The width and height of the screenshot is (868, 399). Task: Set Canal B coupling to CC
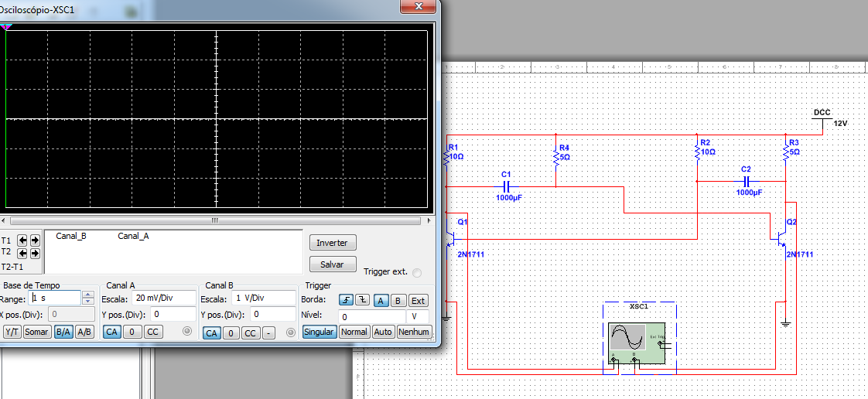coord(251,333)
